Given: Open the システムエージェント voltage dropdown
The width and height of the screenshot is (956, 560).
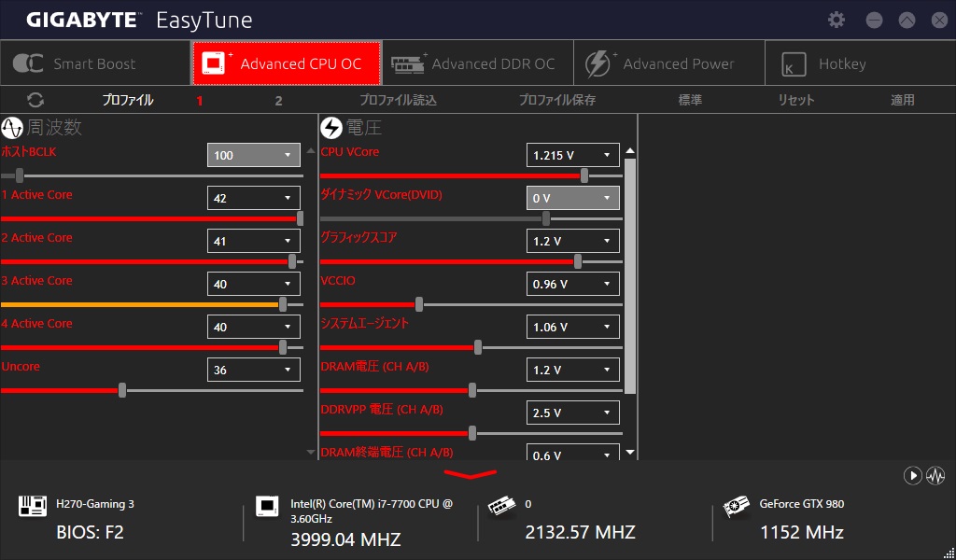Looking at the screenshot, I should pos(573,327).
